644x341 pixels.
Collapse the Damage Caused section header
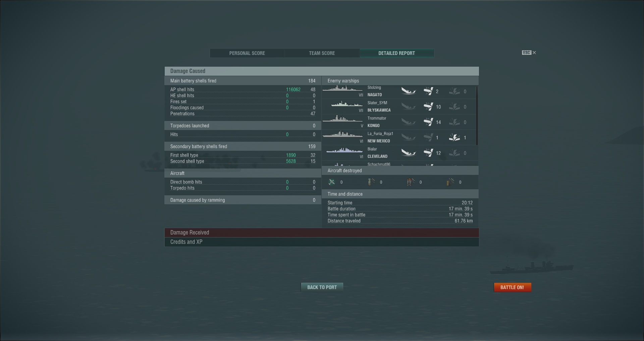[x=322, y=71]
